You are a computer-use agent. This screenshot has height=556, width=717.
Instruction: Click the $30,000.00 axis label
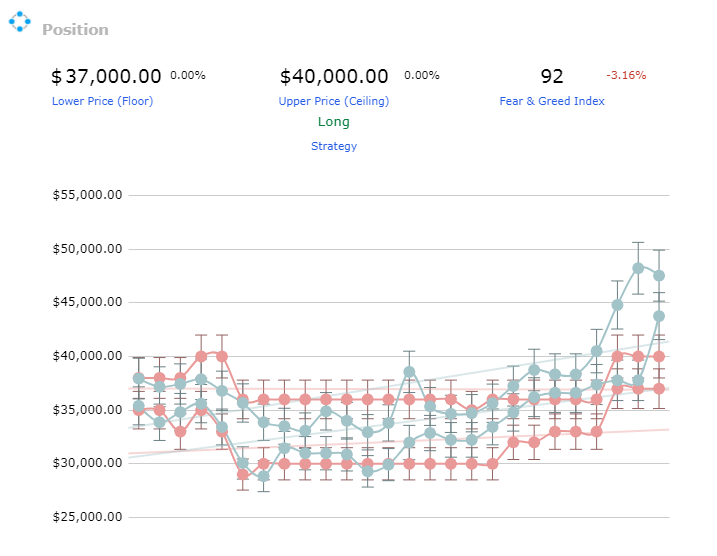coord(87,463)
